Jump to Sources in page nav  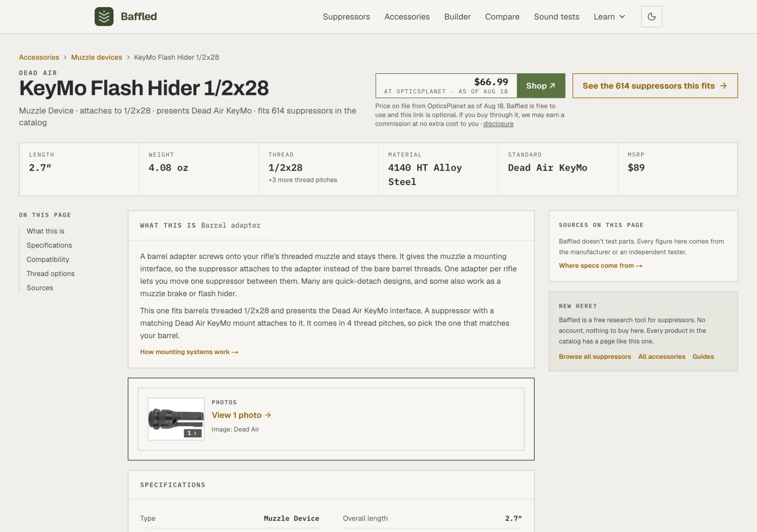(x=40, y=288)
